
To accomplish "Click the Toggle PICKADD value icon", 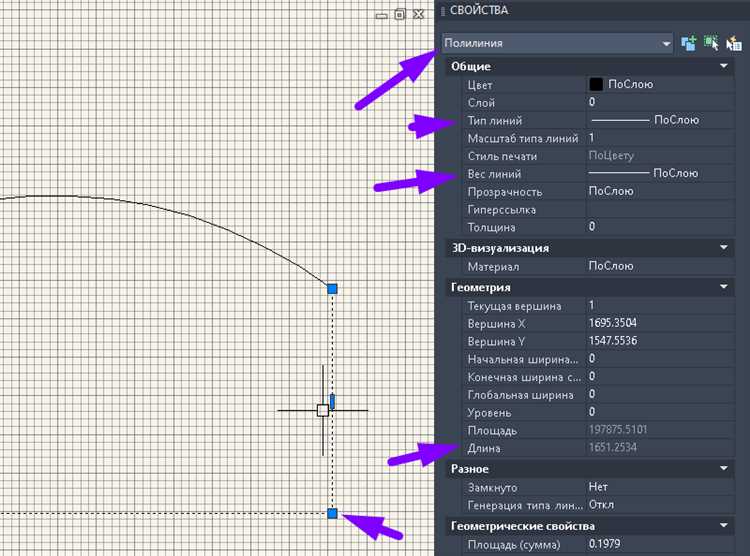I will [x=688, y=43].
